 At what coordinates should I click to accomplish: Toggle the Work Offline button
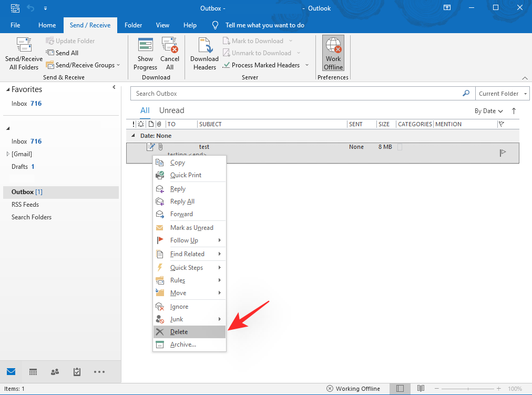[333, 53]
